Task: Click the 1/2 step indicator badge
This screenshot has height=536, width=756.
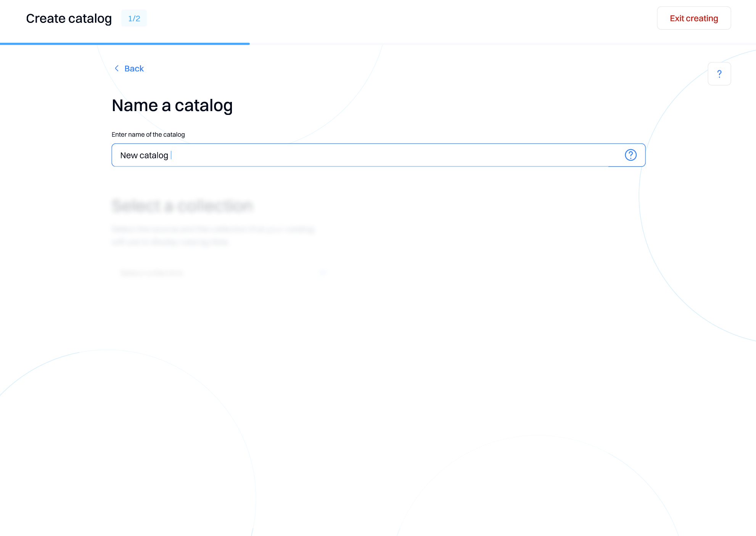Action: tap(134, 18)
